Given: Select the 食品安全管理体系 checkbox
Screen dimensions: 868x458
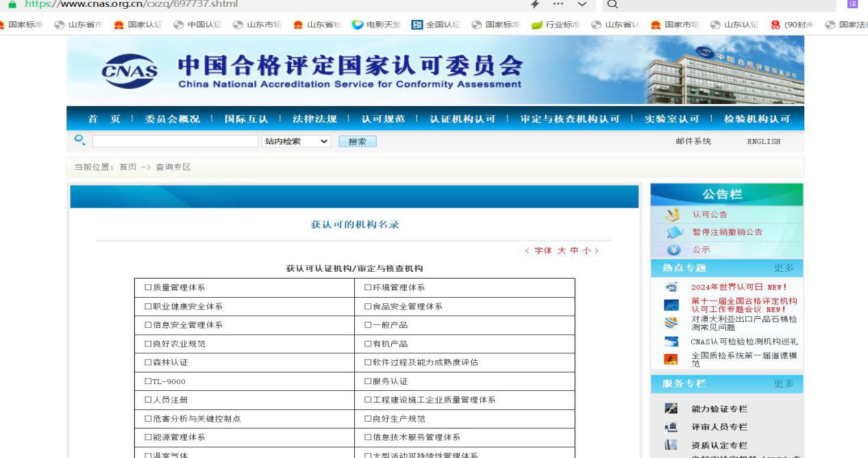Looking at the screenshot, I should [x=368, y=307].
